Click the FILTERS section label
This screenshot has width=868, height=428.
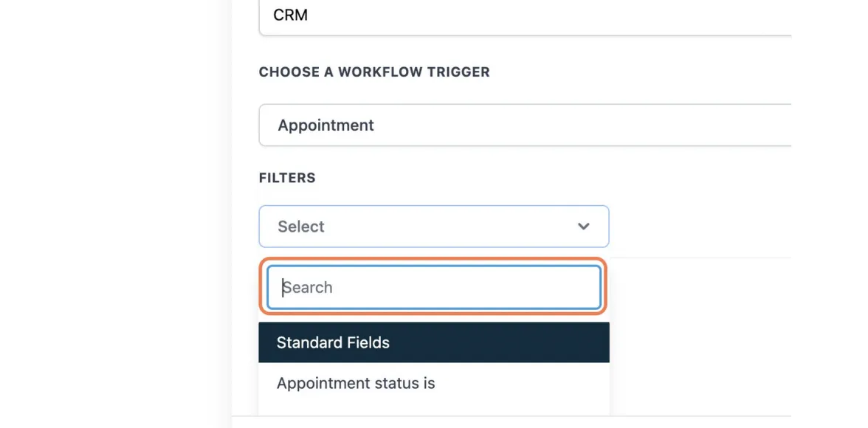coord(287,178)
